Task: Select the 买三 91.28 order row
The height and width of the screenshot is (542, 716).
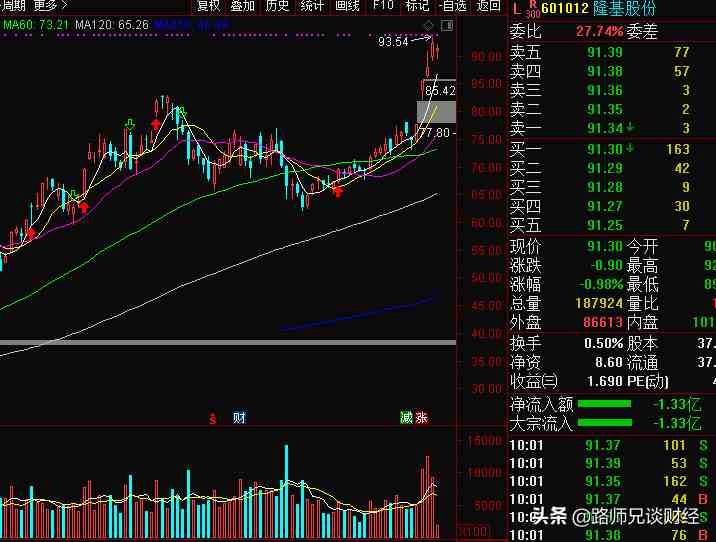Action: click(612, 187)
